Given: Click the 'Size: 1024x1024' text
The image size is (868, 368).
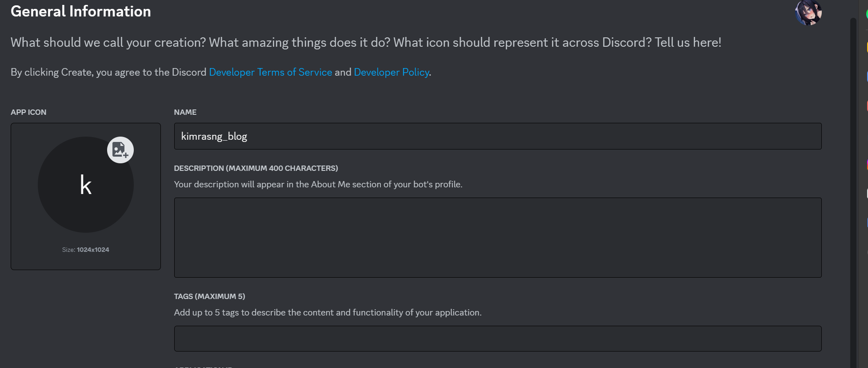Looking at the screenshot, I should coord(86,250).
